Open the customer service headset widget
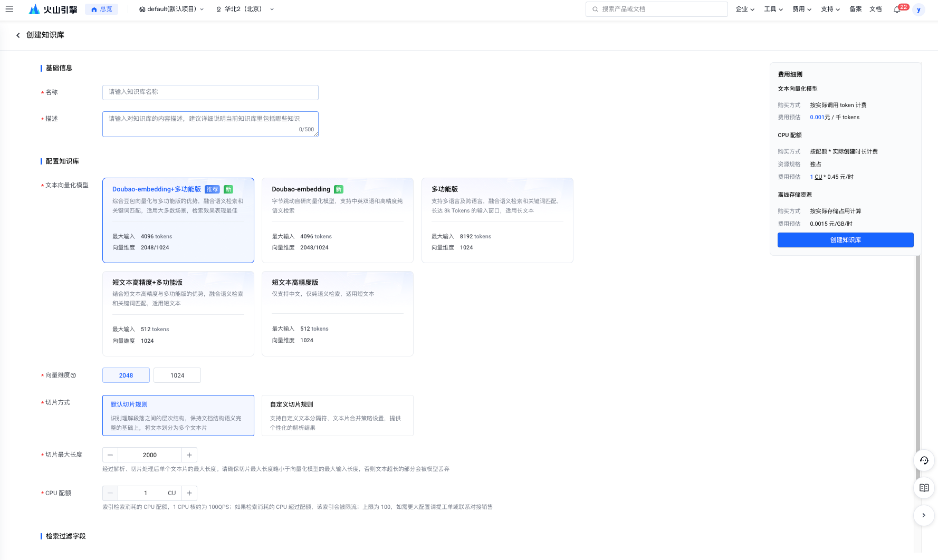The image size is (938, 560). click(924, 460)
